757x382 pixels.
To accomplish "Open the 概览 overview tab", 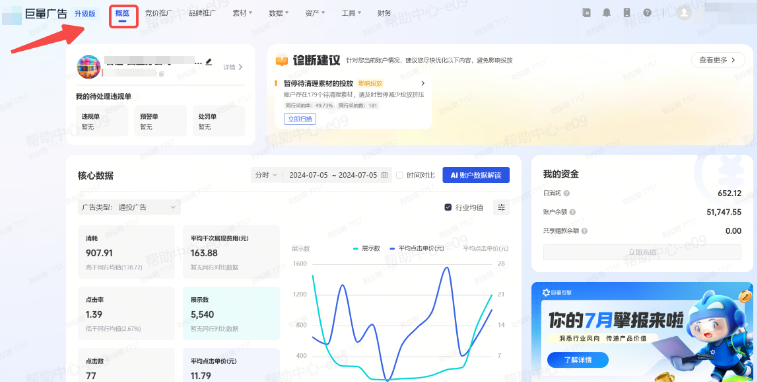I will tap(122, 14).
